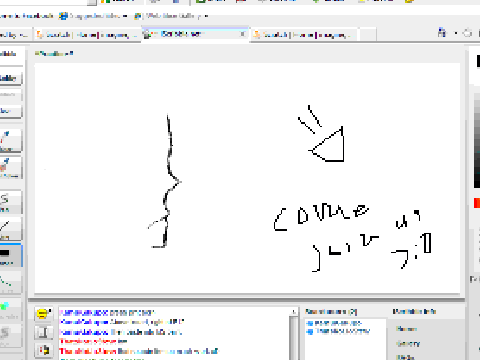Select the orange shape pencil tool
Screen dimensions: 480x360
[x=10, y=168]
